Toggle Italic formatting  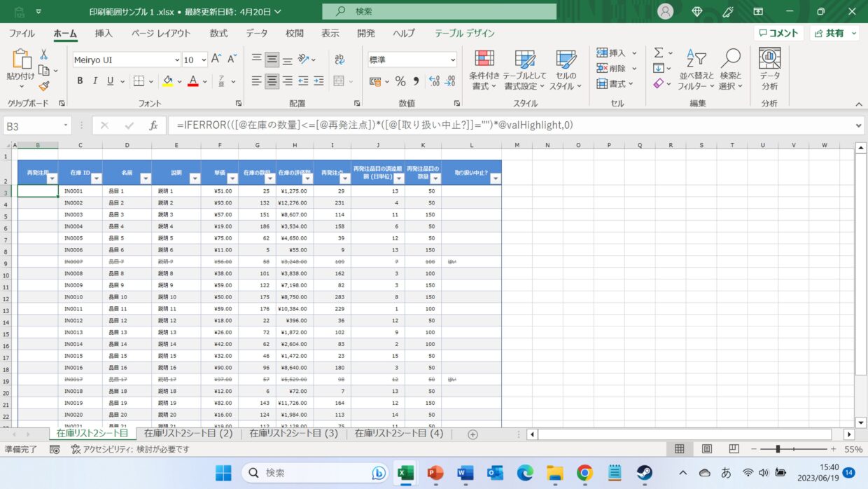coord(95,81)
